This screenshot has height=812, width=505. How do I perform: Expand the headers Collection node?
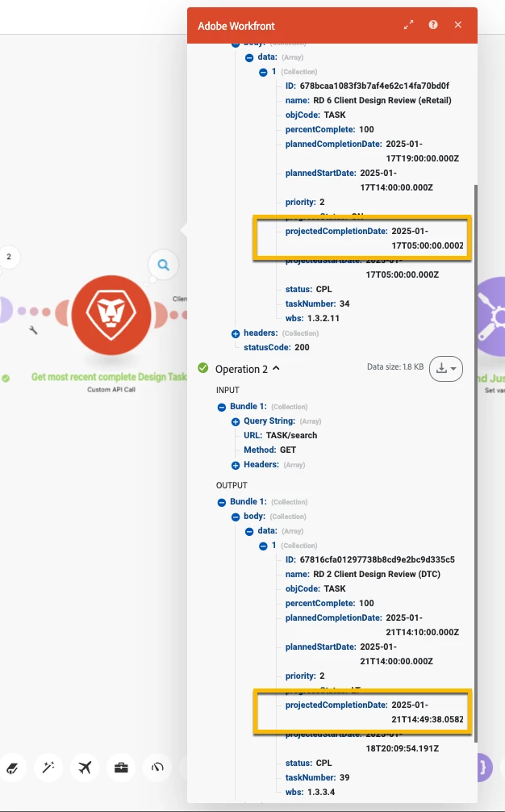point(236,333)
